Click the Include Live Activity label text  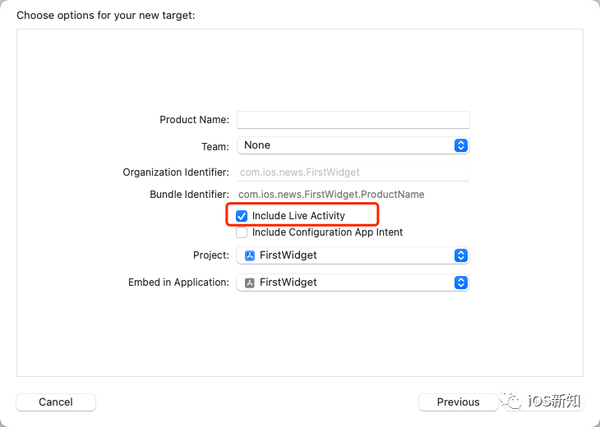[298, 215]
